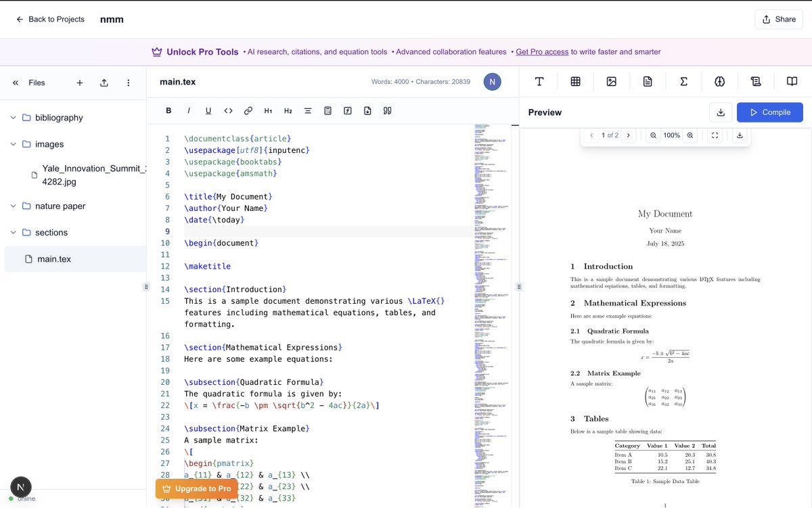812x508 pixels.
Task: Go to previous preview page
Action: [591, 135]
